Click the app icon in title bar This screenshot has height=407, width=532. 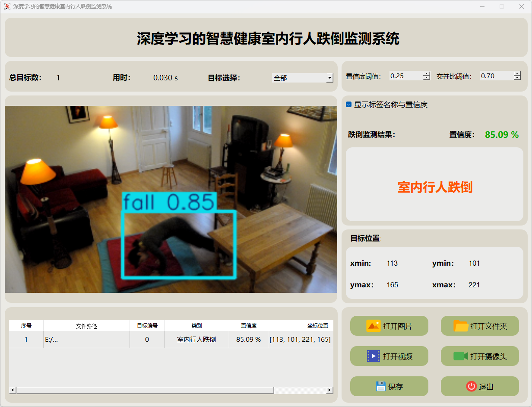click(x=7, y=6)
